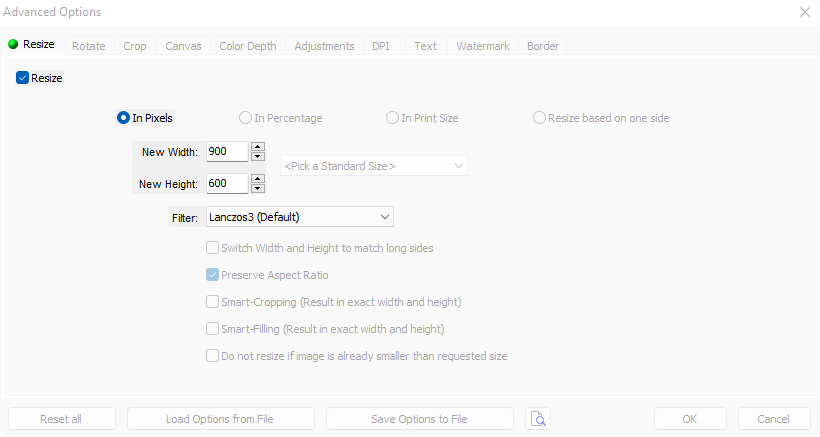Click the Filter label

tap(185, 218)
